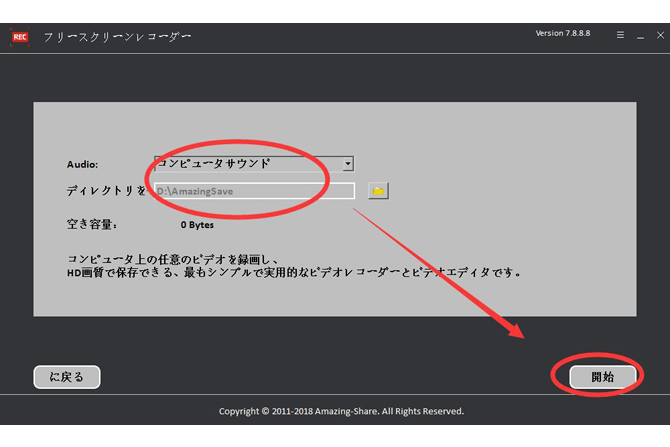Close the recorder window
The image size is (670, 447).
[660, 35]
